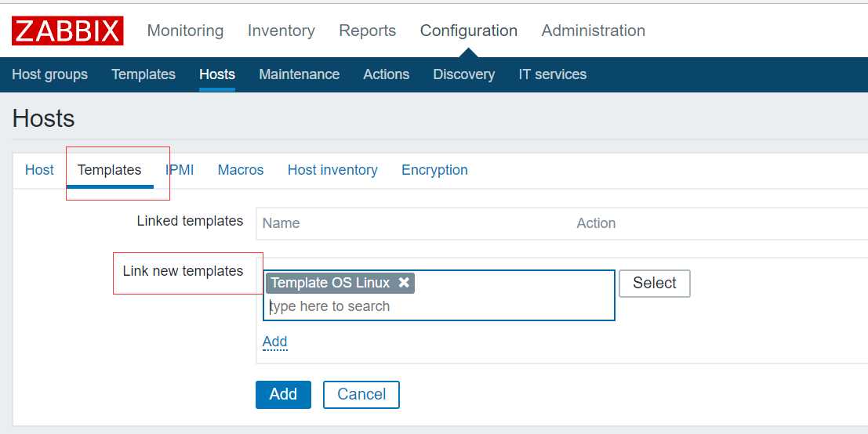Open the IT services section
The height and width of the screenshot is (434, 868).
tap(553, 74)
